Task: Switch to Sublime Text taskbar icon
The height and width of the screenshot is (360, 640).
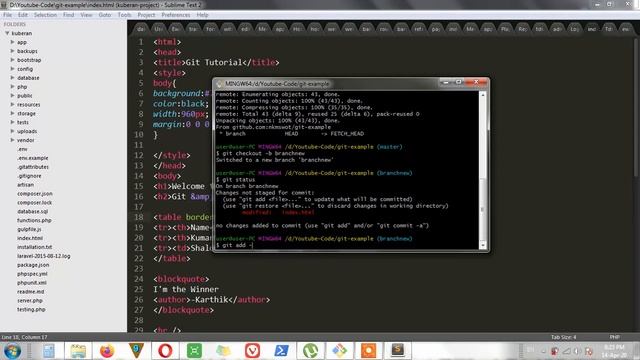Action: [398, 350]
